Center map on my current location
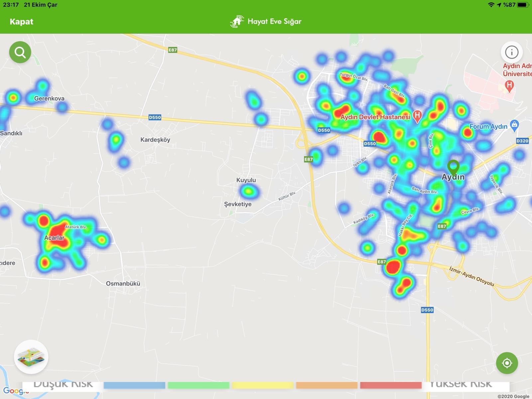 [x=507, y=363]
